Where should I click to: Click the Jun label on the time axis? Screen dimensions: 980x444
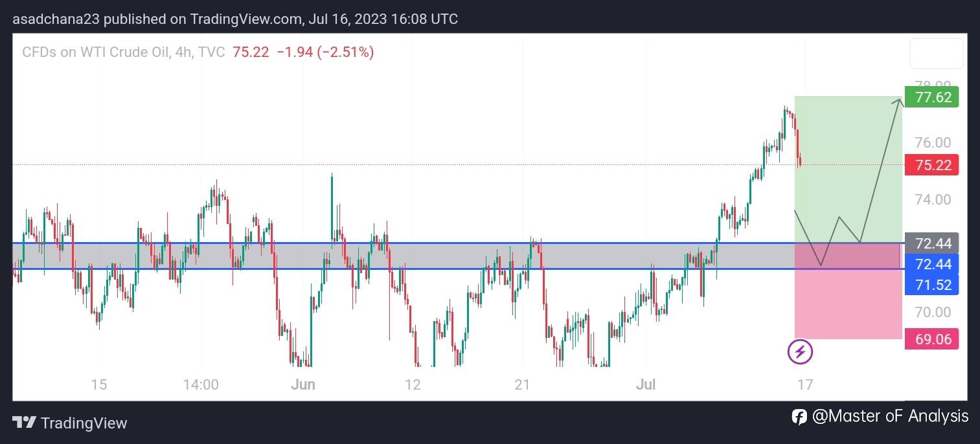(302, 384)
